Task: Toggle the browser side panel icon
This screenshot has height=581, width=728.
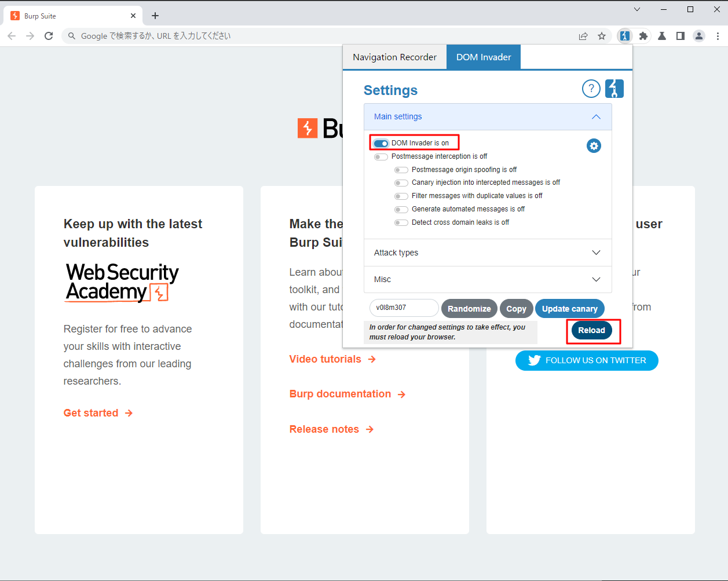Action: (681, 36)
